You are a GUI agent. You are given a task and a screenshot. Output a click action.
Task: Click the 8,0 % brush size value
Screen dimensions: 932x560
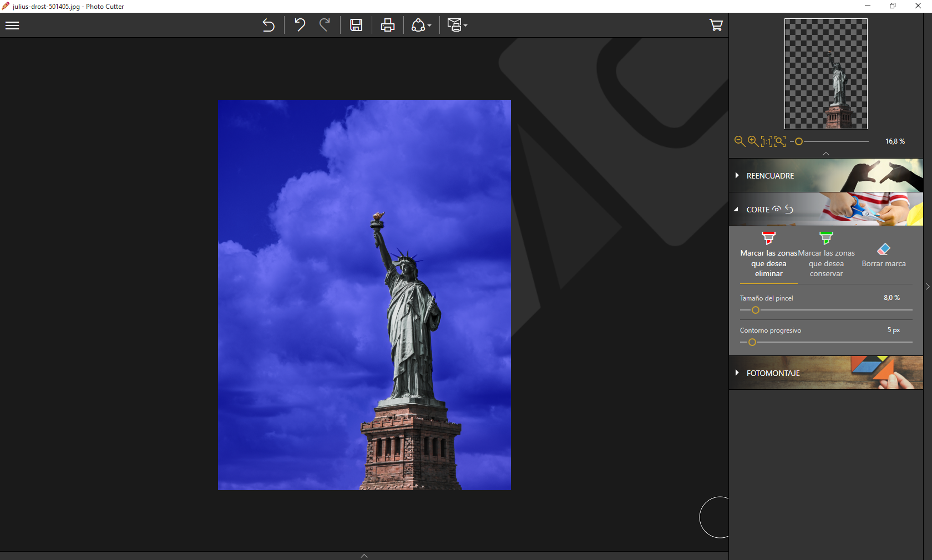892,298
